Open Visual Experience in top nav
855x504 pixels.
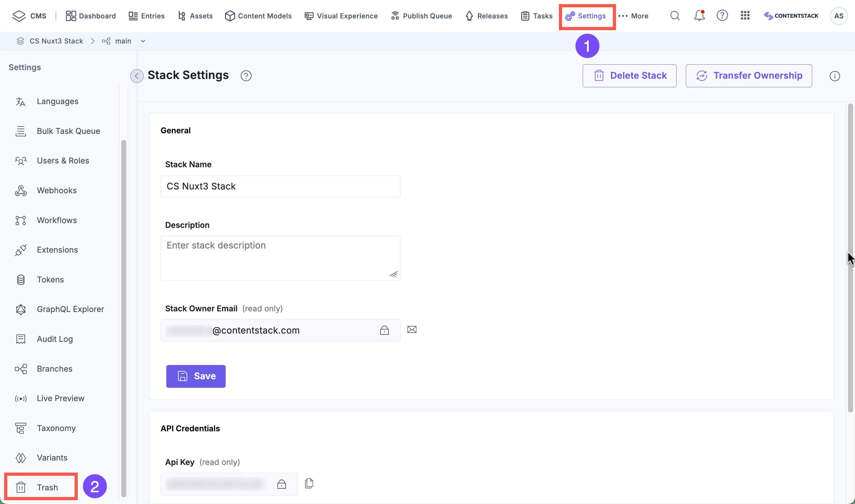click(x=341, y=16)
